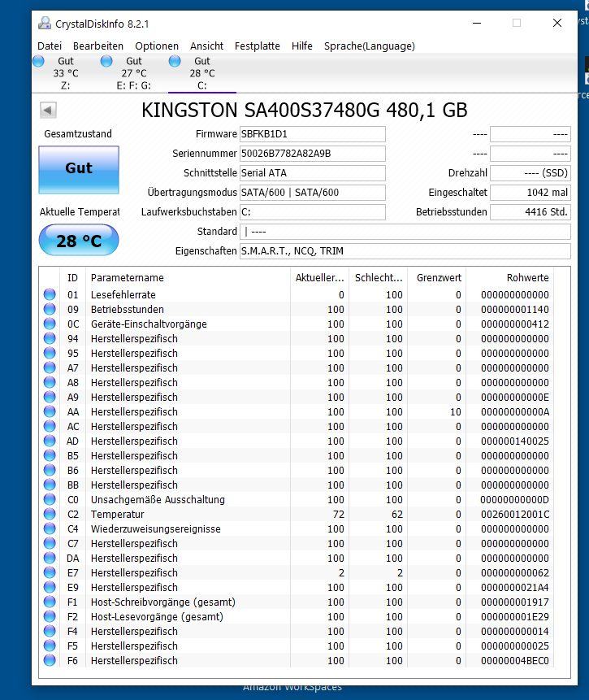This screenshot has height=700, width=589.
Task: Click status icon of row ID 94
Action: (50, 339)
